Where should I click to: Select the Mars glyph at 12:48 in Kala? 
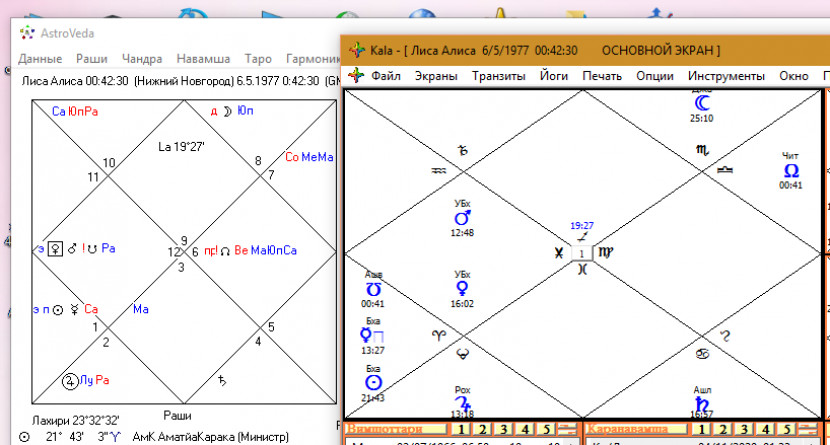(462, 218)
